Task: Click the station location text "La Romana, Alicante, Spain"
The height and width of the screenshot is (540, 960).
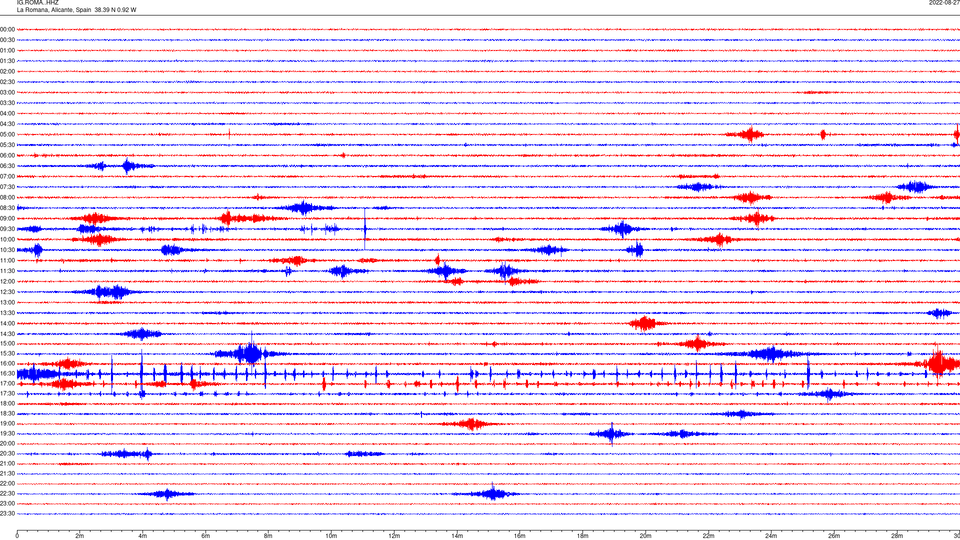Action: tap(54, 10)
